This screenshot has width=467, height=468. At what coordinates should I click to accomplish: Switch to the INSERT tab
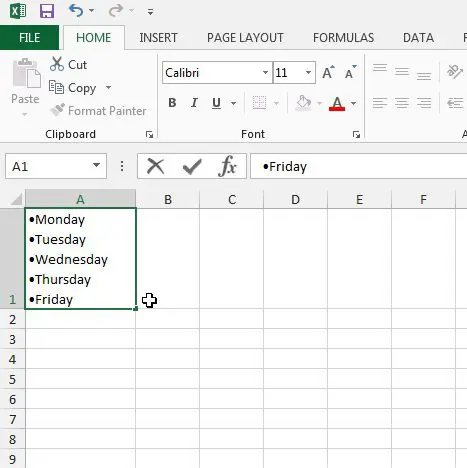[x=158, y=38]
